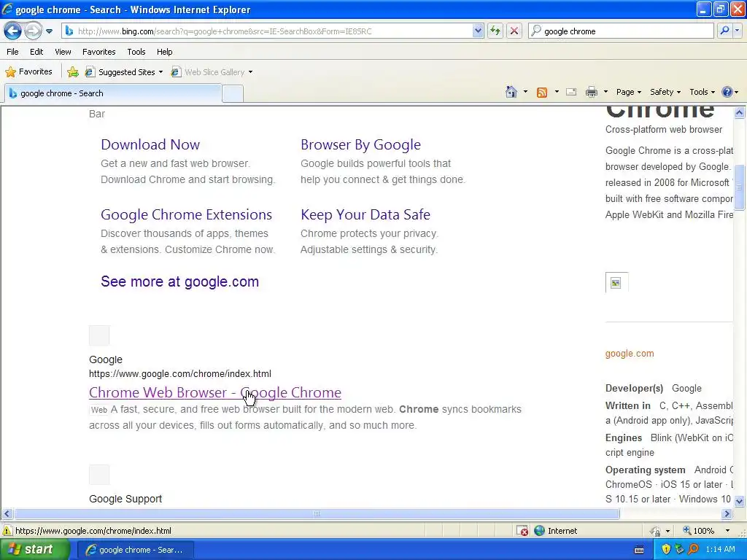Go back using the Back arrow button
Screen dimensions: 747x560
(x=12, y=31)
